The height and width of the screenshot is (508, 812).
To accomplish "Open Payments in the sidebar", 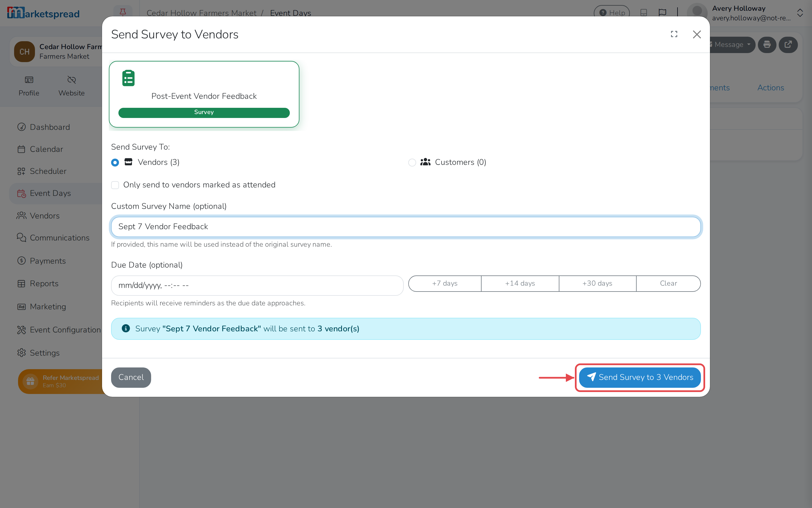I will tap(48, 261).
